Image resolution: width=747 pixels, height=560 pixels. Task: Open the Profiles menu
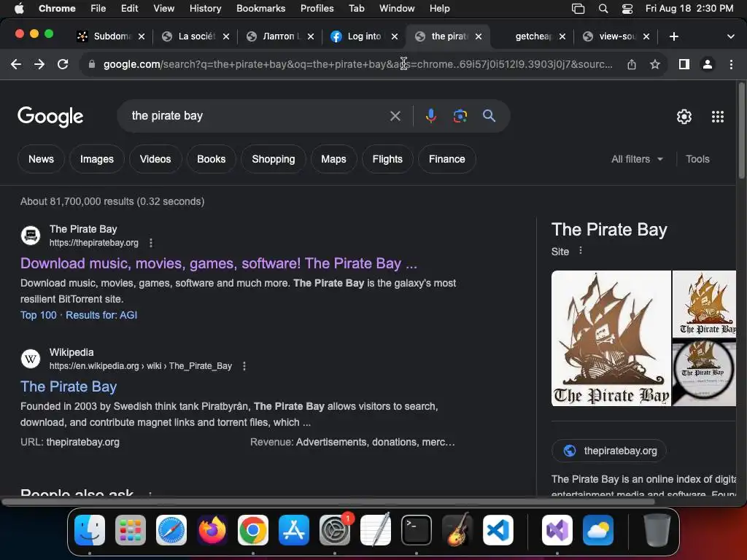click(x=317, y=9)
